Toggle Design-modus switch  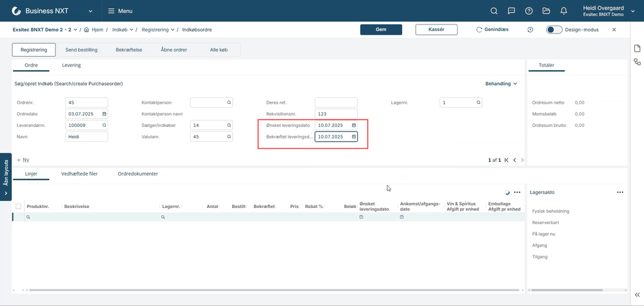(554, 30)
